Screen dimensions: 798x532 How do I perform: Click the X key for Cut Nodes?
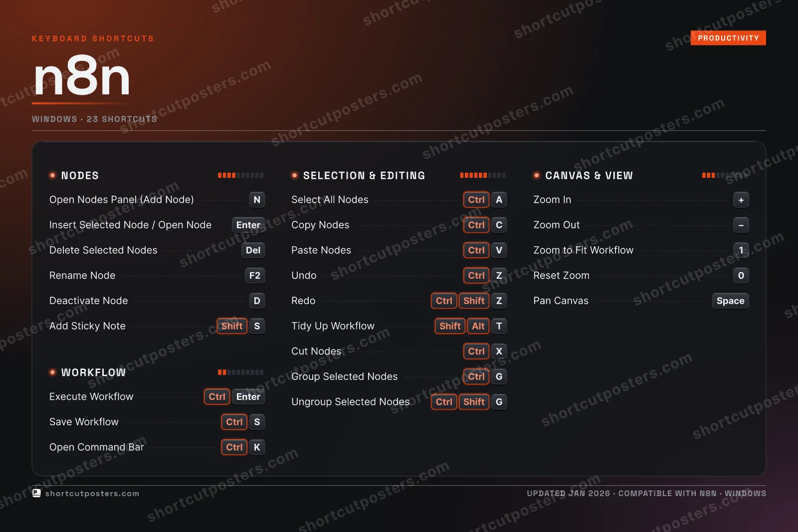coord(499,352)
